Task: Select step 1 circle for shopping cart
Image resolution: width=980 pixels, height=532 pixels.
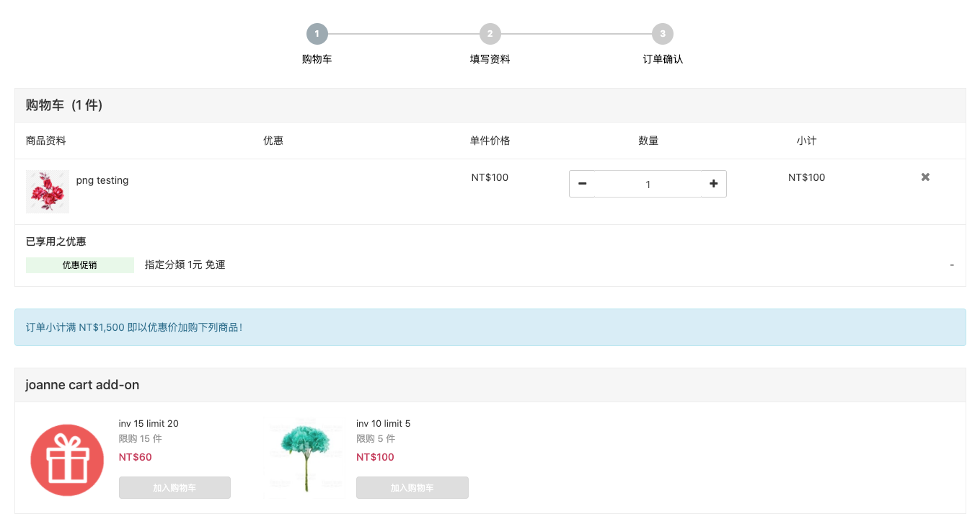Action: [x=317, y=34]
